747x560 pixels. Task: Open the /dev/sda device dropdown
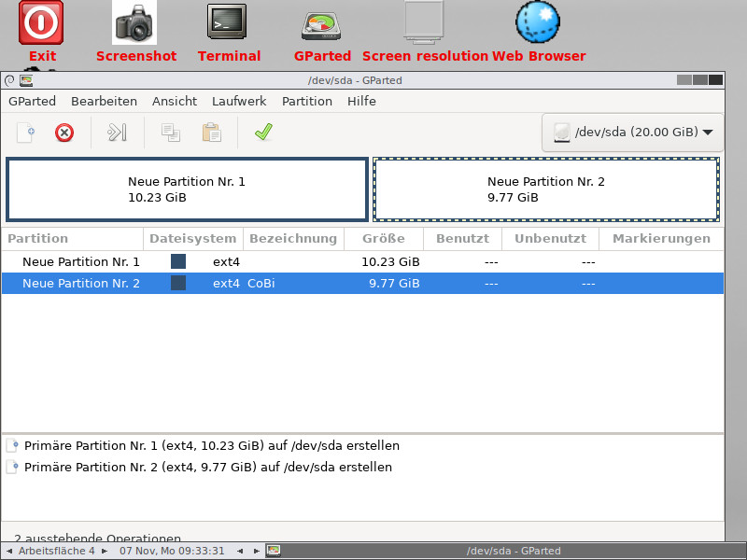(x=632, y=132)
